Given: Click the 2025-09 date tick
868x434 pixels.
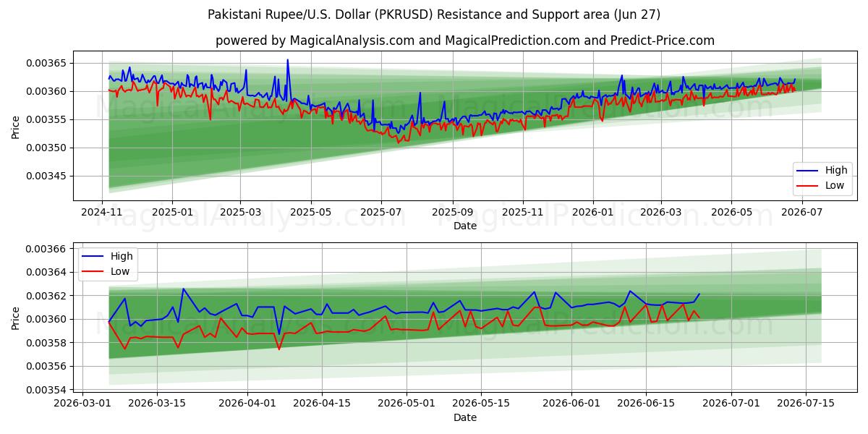Looking at the screenshot, I should click(x=453, y=212).
